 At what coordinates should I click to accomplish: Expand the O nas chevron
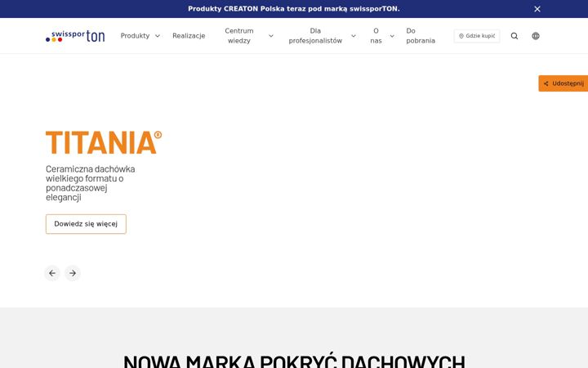(392, 36)
